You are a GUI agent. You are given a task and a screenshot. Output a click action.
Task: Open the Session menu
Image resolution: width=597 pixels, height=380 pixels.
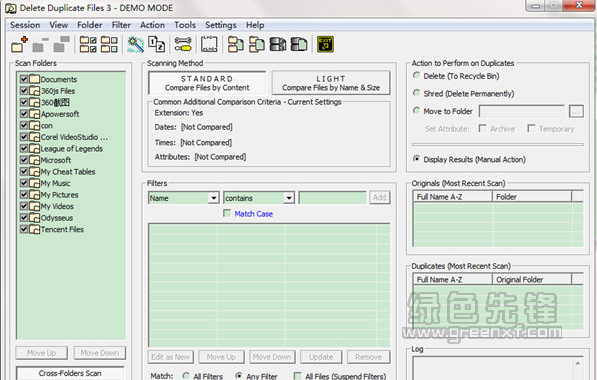(x=25, y=25)
